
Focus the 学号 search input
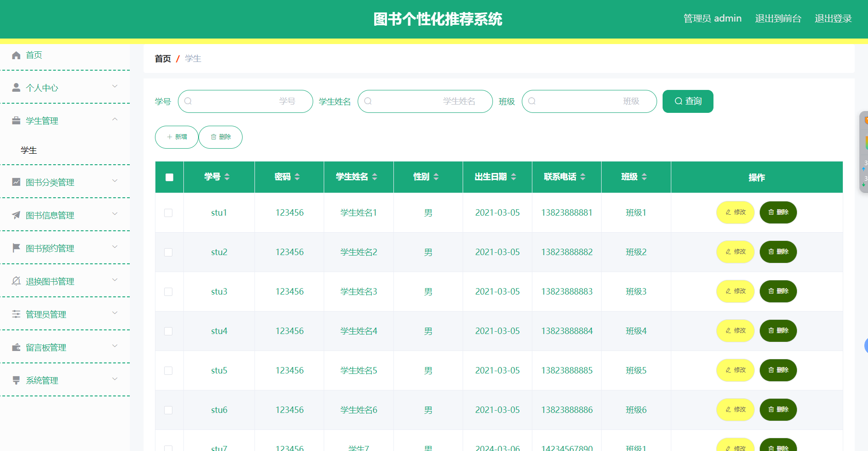click(245, 101)
